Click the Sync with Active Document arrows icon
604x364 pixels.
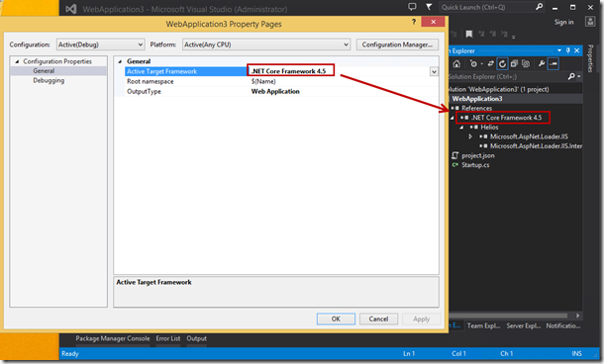490,64
